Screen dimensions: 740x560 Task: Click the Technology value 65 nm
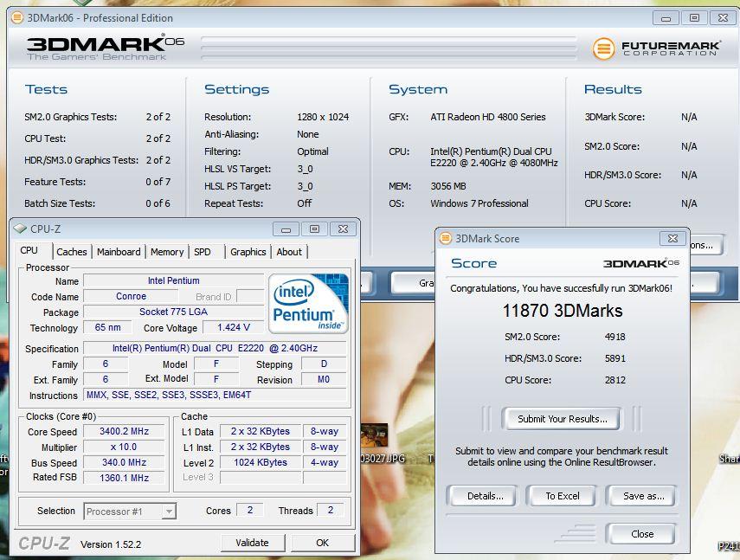point(107,327)
